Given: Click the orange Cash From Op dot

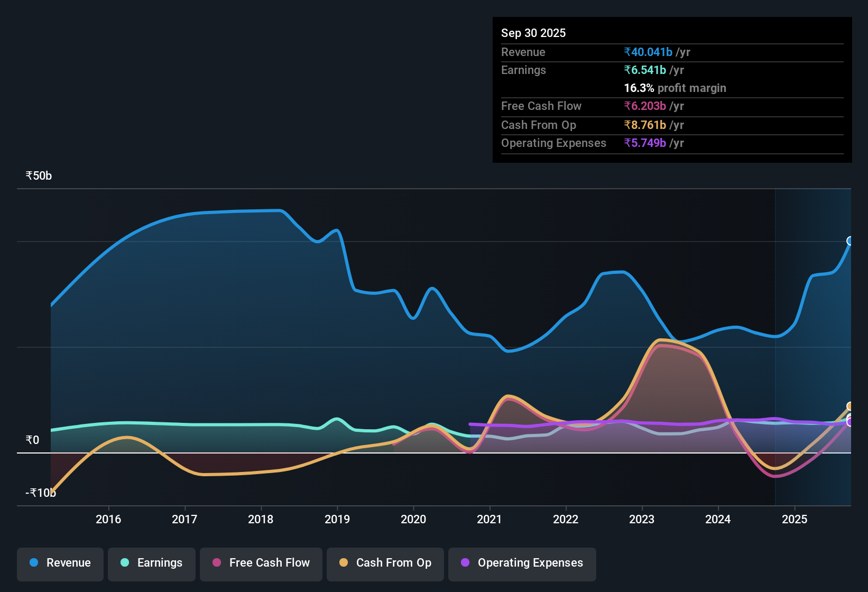Looking at the screenshot, I should pyautogui.click(x=344, y=562).
